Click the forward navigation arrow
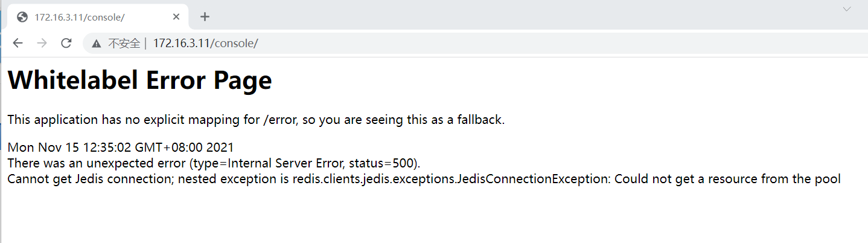Viewport: 868px width, 243px height. point(42,43)
